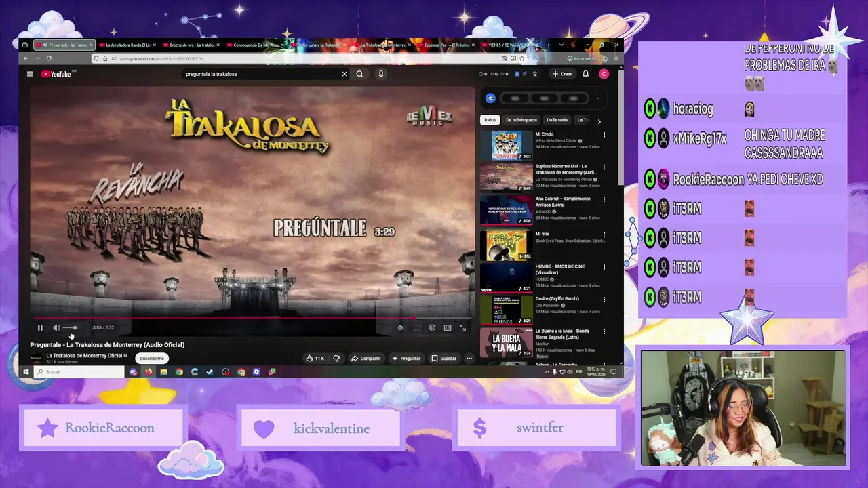
Task: Open the Windows Start menu
Action: tap(26, 372)
